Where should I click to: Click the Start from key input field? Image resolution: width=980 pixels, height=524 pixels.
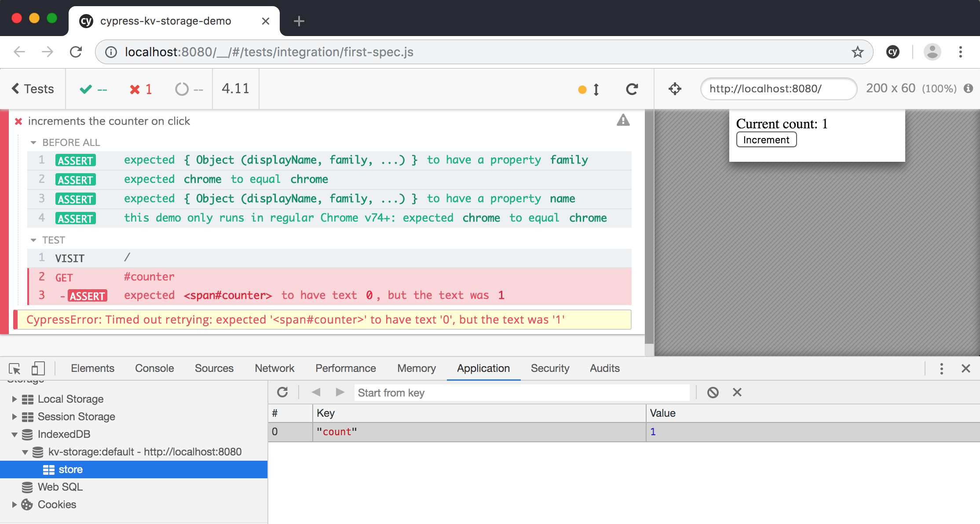point(521,393)
